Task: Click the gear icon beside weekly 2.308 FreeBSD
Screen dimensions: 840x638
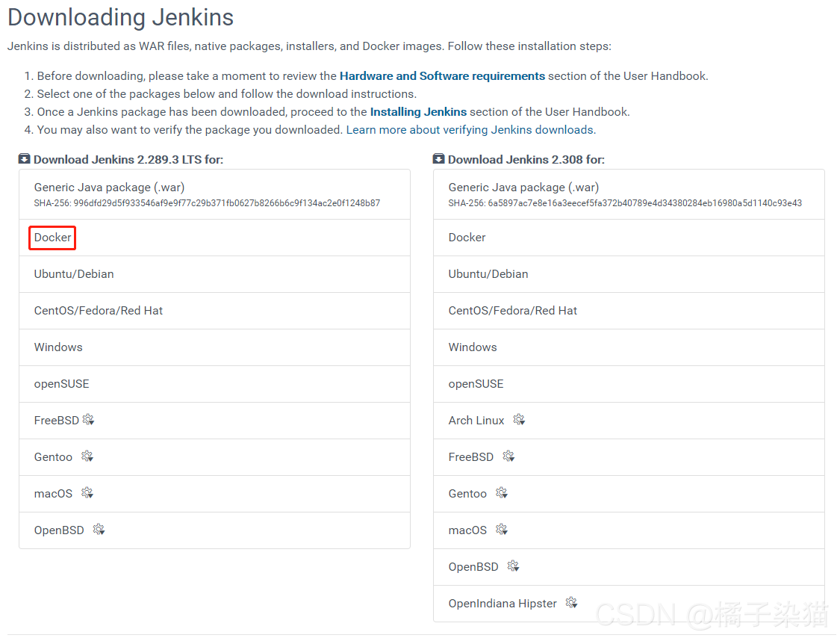Action: 509,456
